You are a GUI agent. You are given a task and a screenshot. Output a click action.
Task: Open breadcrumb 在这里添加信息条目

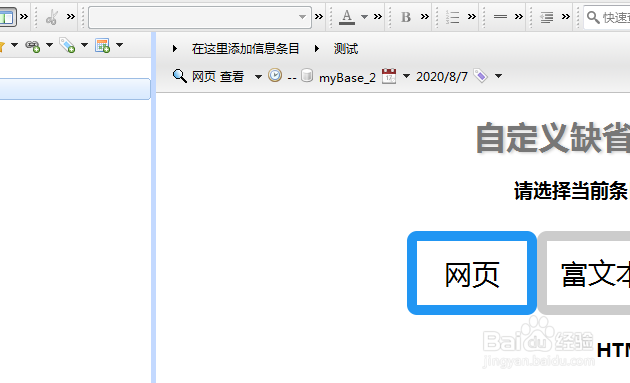point(245,49)
